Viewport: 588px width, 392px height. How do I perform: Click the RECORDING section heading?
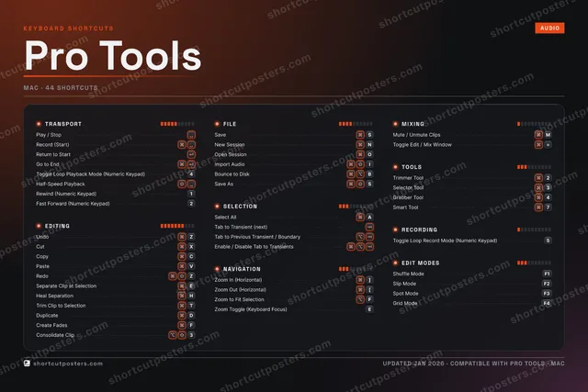pos(419,230)
